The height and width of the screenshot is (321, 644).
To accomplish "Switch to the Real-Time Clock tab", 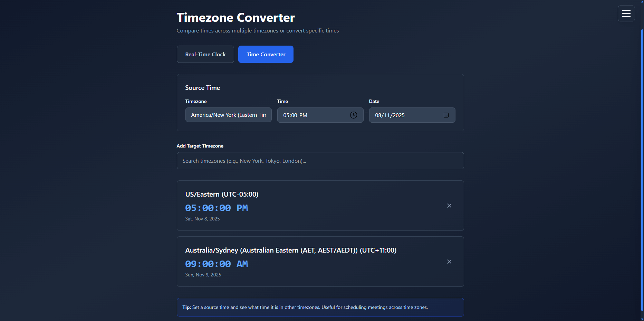I will click(205, 54).
